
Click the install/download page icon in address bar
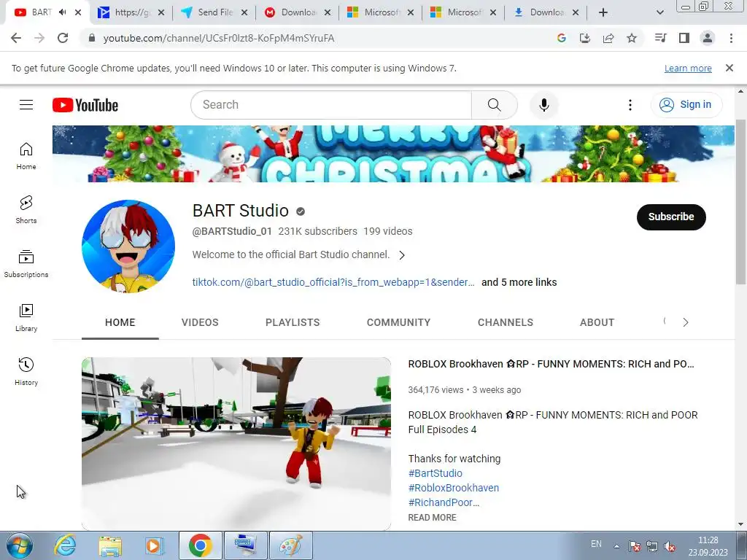click(x=584, y=38)
